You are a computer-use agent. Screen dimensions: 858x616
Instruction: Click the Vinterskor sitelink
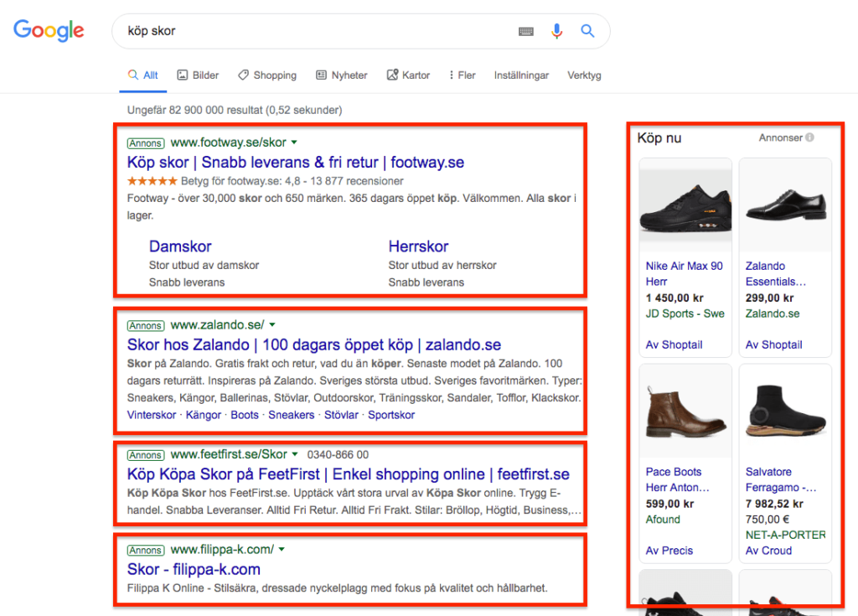click(x=152, y=415)
